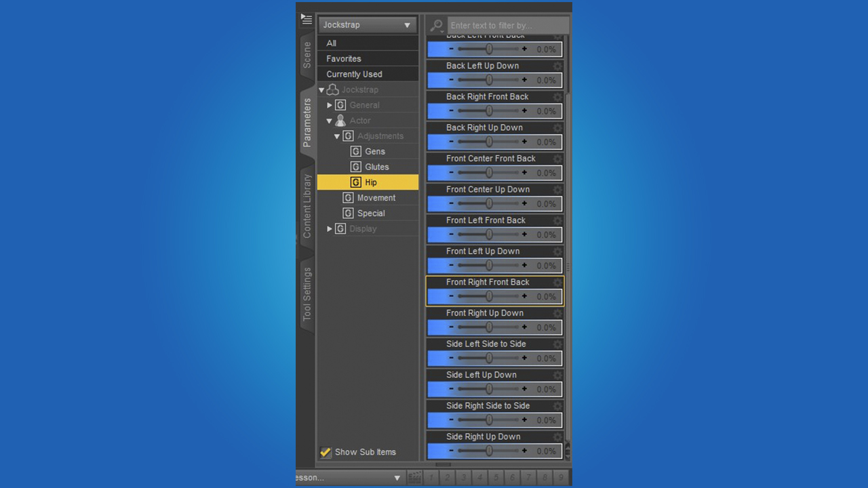Click the G group icon beside Gens
Screen dimensions: 868x488
[356, 151]
